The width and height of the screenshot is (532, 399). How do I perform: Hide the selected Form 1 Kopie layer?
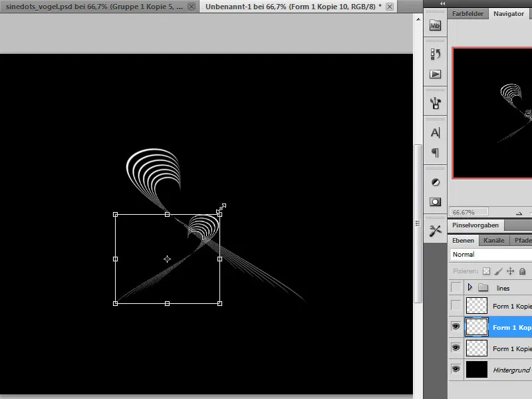(456, 327)
